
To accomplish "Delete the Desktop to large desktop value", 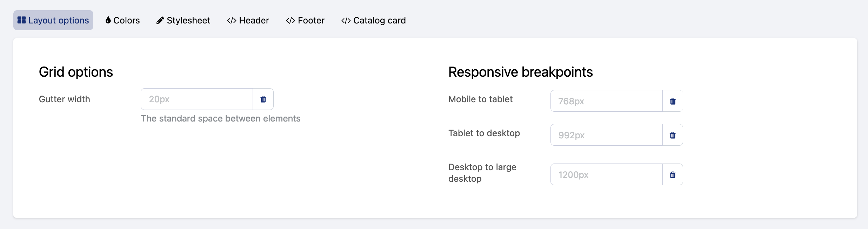I will tap(673, 175).
